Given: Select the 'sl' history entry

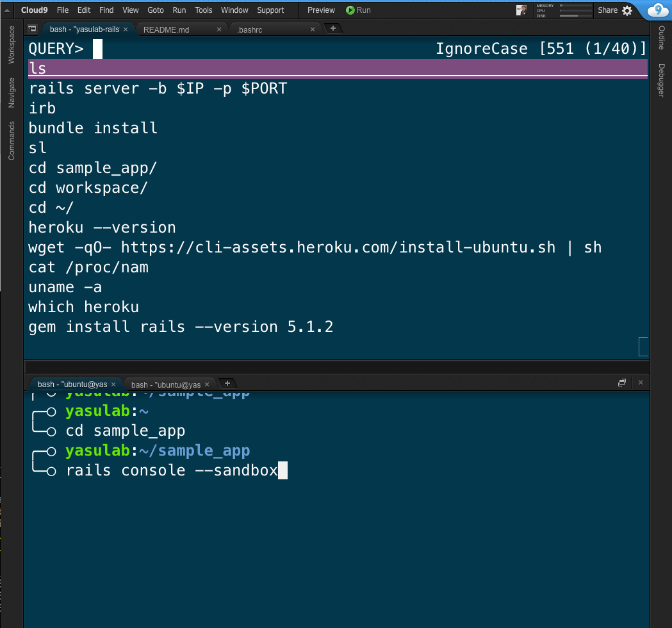Looking at the screenshot, I should [x=37, y=147].
